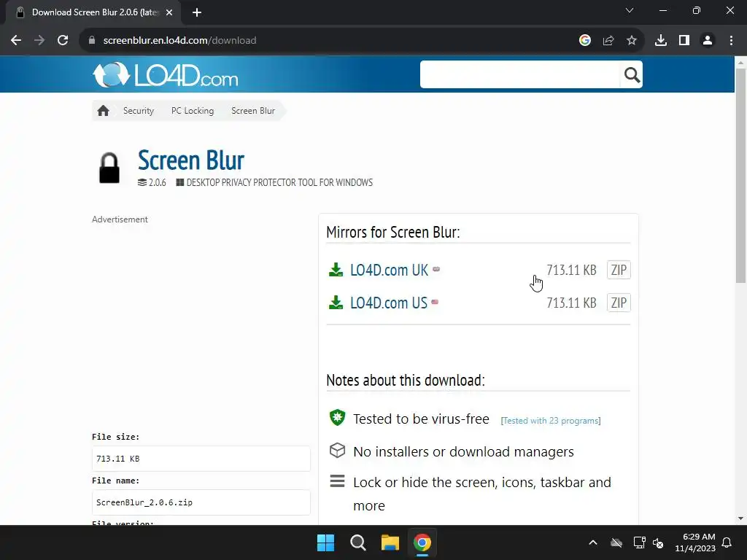747x560 pixels.
Task: Click the LO4D.com logo
Action: (x=166, y=75)
